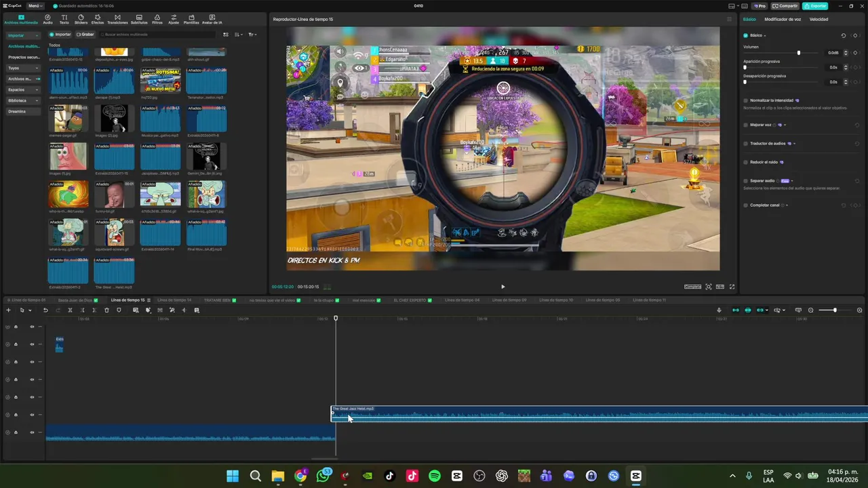Click the Compartir button

coord(786,5)
